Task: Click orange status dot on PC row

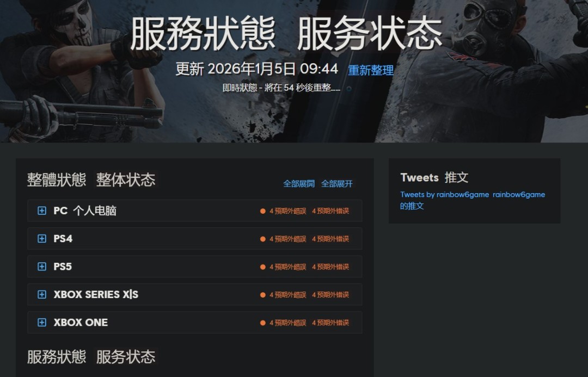Action: click(263, 211)
